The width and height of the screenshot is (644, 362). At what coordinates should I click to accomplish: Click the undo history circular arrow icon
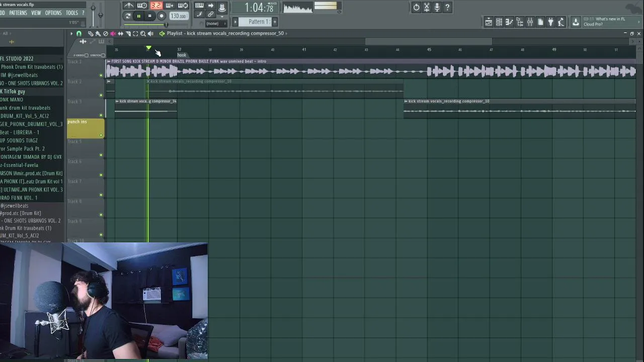click(417, 7)
